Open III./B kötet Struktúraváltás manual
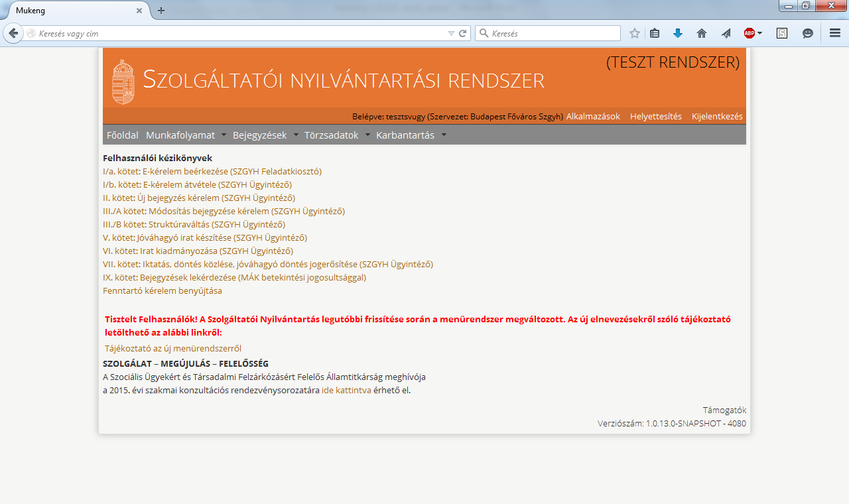 tap(194, 225)
